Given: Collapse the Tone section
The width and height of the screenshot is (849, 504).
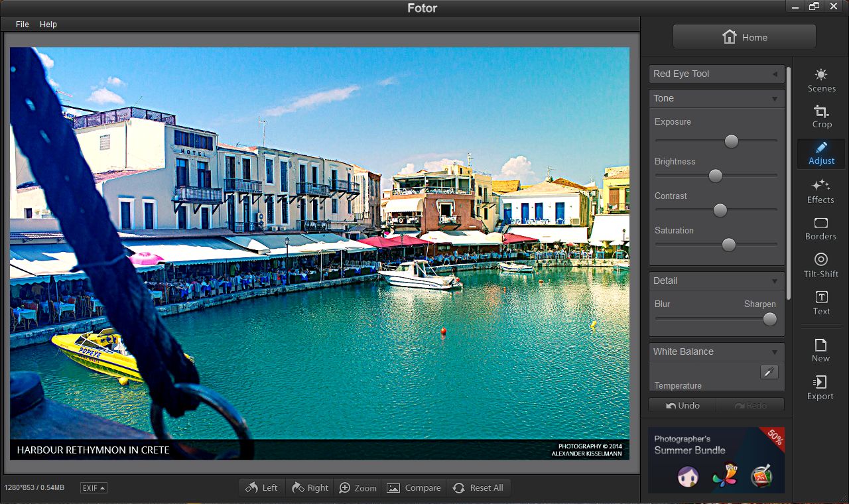Looking at the screenshot, I should (716, 98).
